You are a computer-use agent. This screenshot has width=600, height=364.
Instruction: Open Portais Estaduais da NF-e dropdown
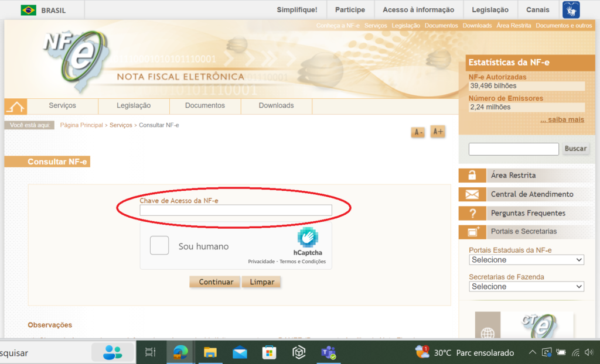click(527, 260)
